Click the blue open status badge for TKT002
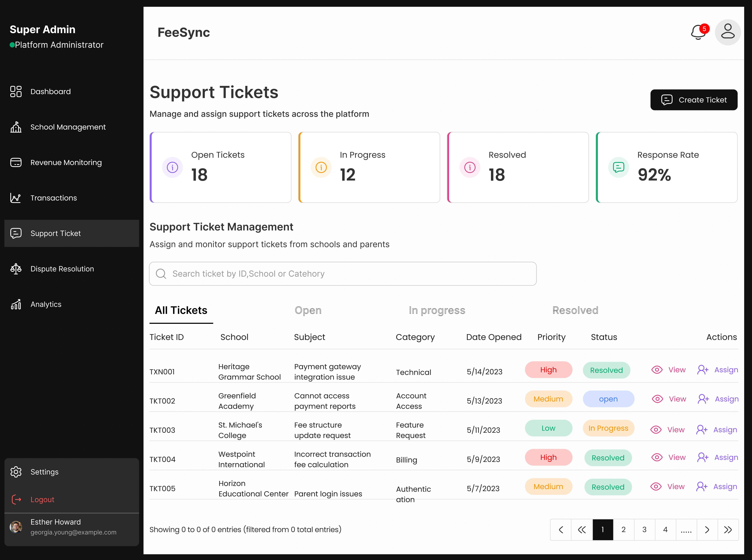The image size is (752, 560). tap(608, 399)
